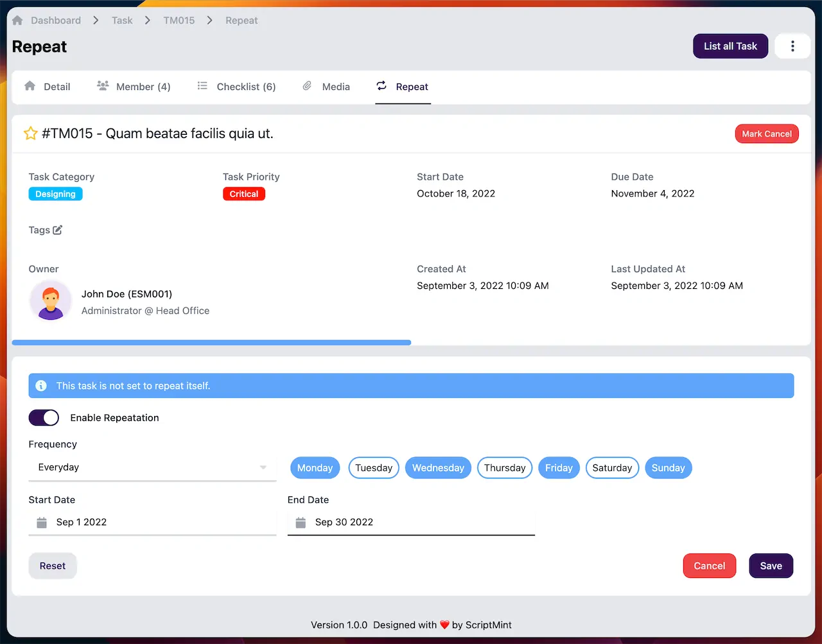Save the repeat settings
822x644 pixels.
click(771, 566)
